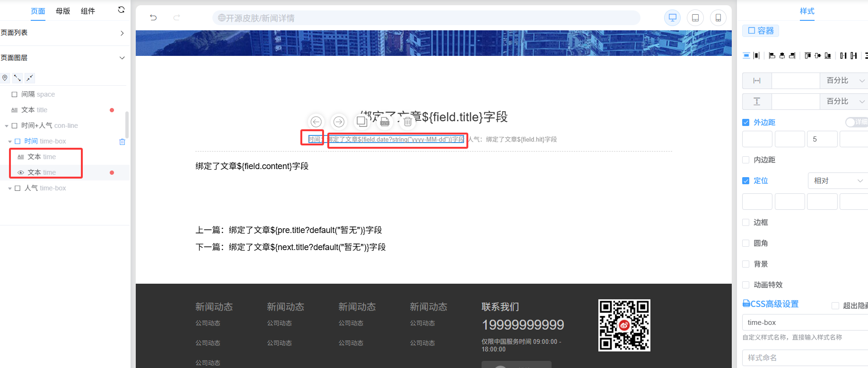Switch to the 母版 tab
868x368 pixels.
point(63,11)
